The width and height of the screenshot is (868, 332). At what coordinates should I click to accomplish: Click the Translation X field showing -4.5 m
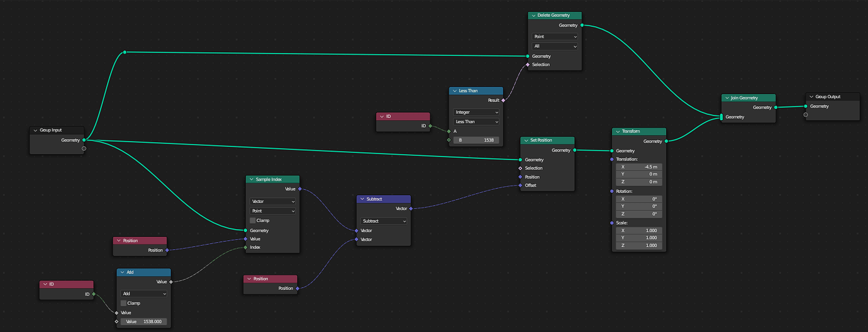coord(639,167)
